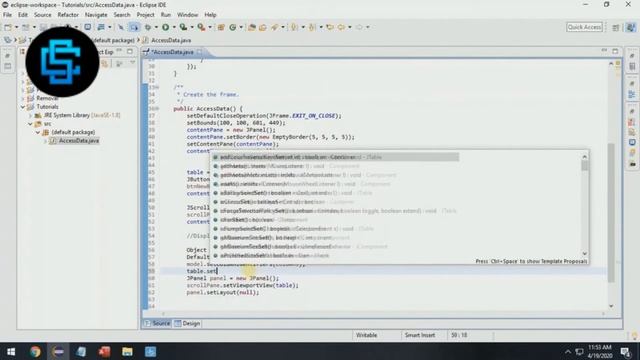This screenshot has width=640, height=360.
Task: Select the Java perspective icon
Action: [631, 27]
